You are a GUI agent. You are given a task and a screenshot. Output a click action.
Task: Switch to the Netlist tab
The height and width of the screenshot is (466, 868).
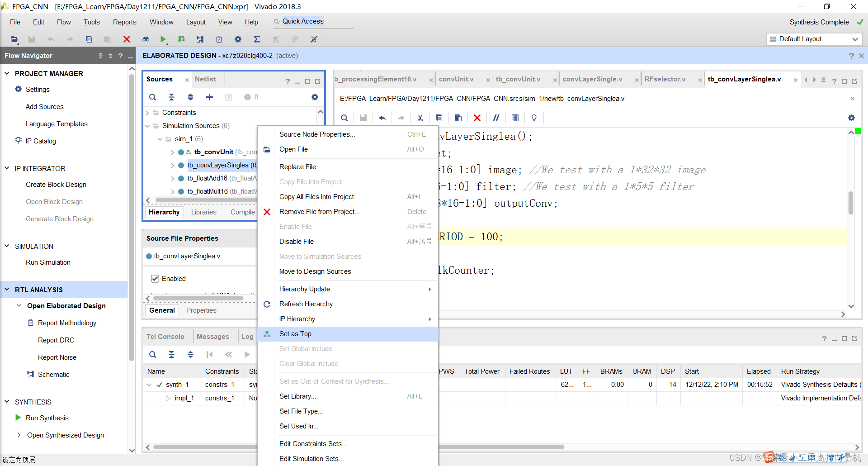click(x=205, y=79)
